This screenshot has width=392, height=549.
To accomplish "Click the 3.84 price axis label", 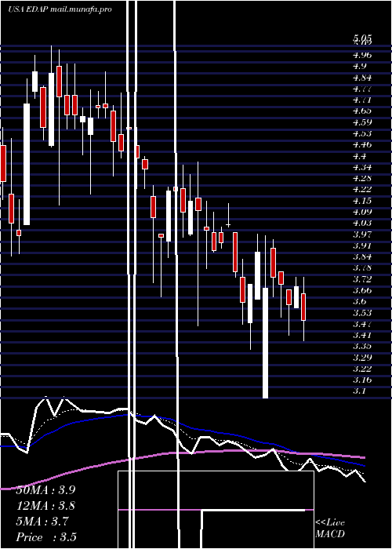I will [362, 256].
